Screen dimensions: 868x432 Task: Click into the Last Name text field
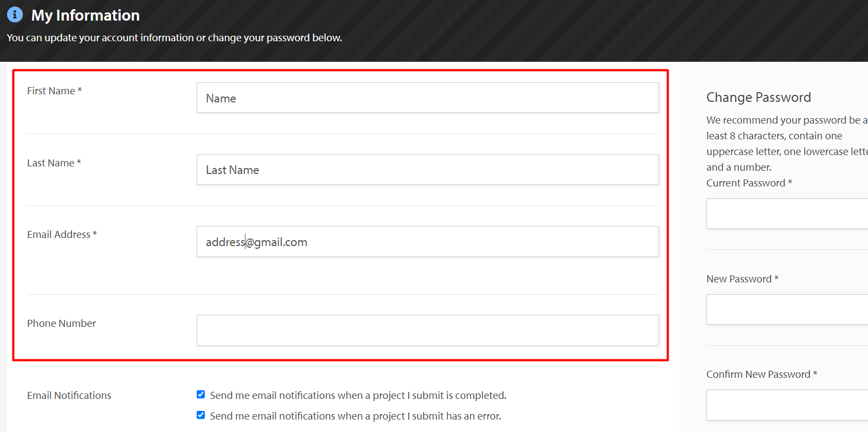427,170
